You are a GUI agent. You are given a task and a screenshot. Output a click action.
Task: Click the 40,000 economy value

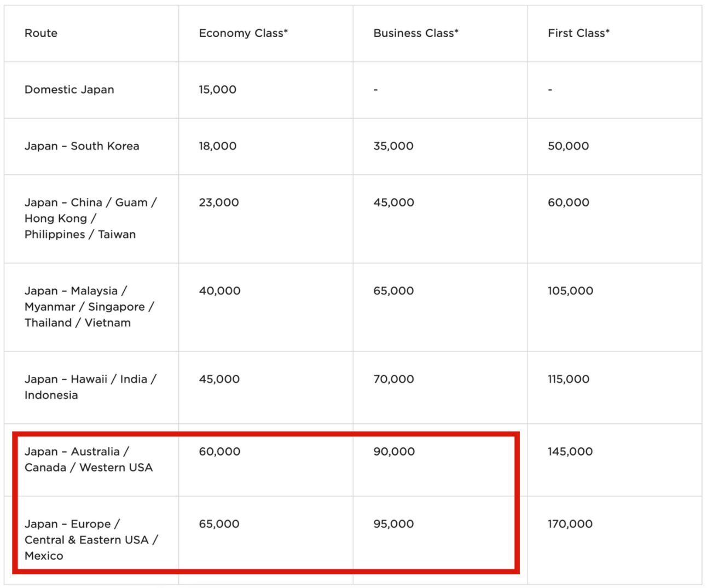(x=220, y=291)
